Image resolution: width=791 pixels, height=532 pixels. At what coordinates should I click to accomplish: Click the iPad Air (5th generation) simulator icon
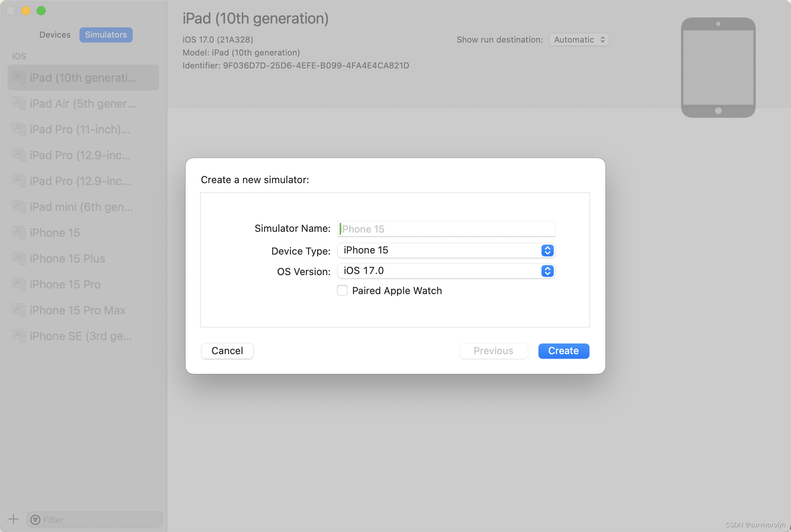tap(19, 103)
